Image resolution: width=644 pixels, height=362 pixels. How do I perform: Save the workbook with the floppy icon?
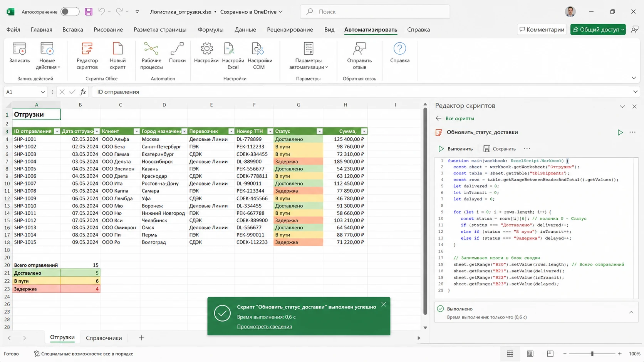[x=89, y=12]
